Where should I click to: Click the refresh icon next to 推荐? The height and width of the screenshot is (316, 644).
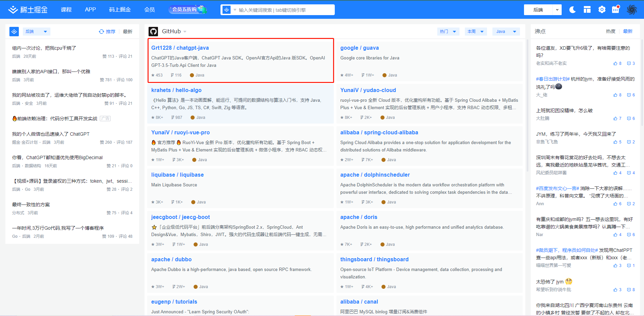101,32
